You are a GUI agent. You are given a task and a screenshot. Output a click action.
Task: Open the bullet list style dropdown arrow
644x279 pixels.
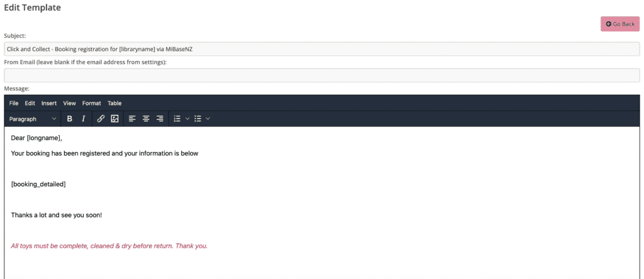pos(208,119)
